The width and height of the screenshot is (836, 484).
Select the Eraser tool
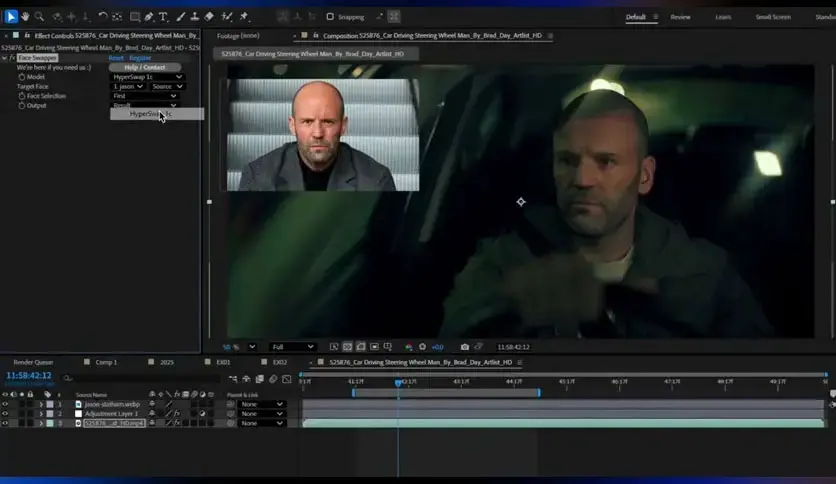pyautogui.click(x=209, y=17)
